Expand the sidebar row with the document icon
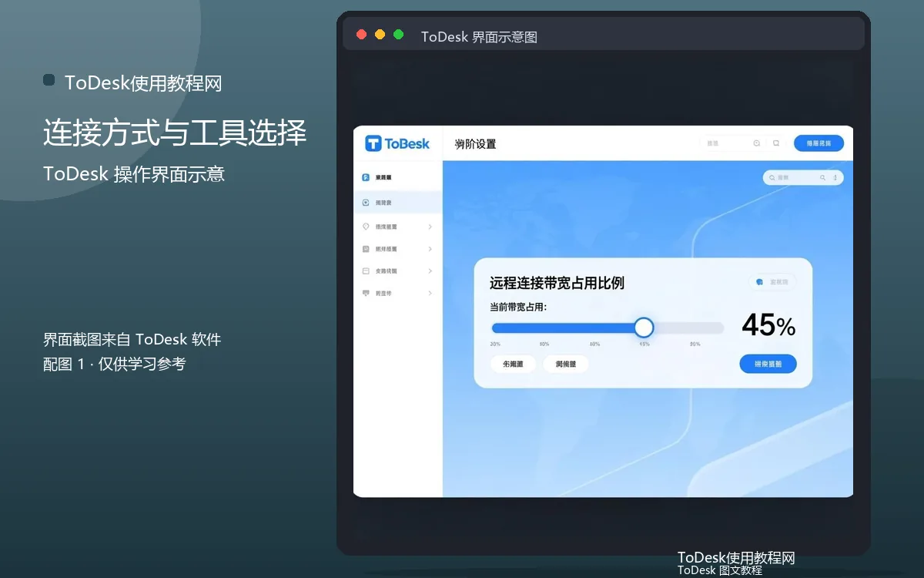 click(x=430, y=249)
